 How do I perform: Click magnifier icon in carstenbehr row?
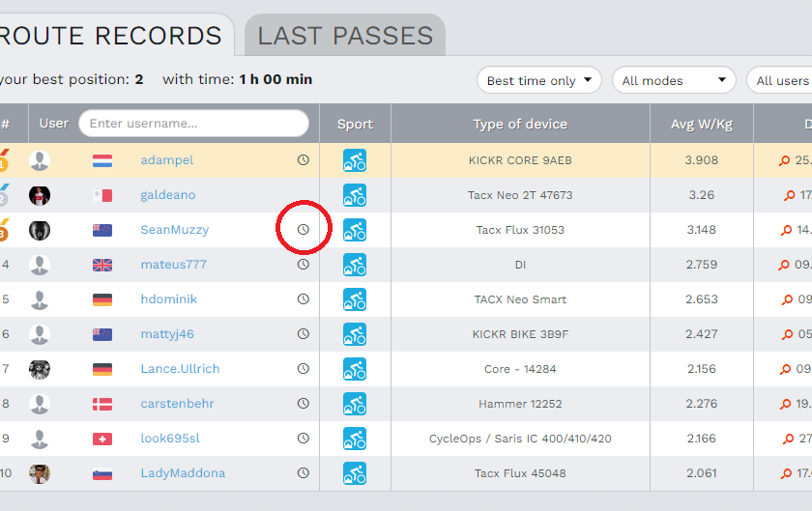click(786, 404)
